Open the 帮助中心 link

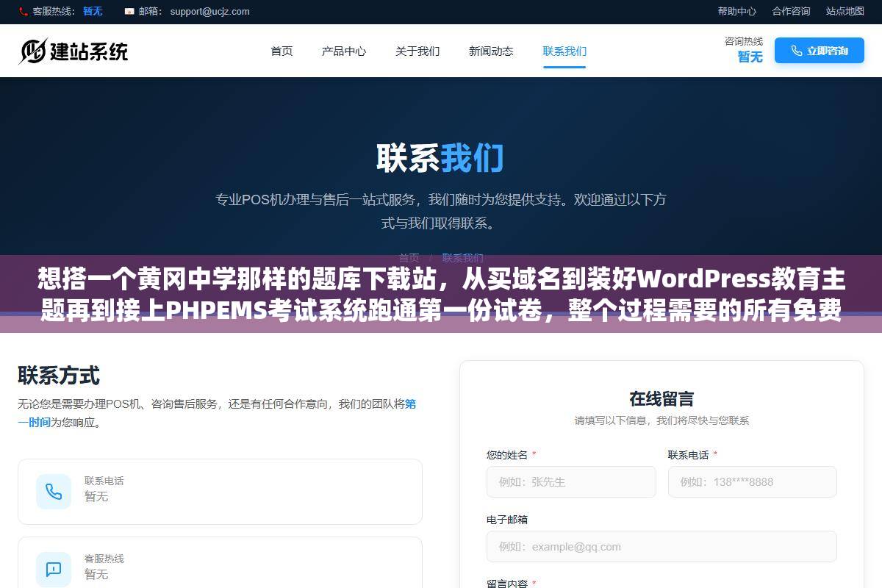737,11
